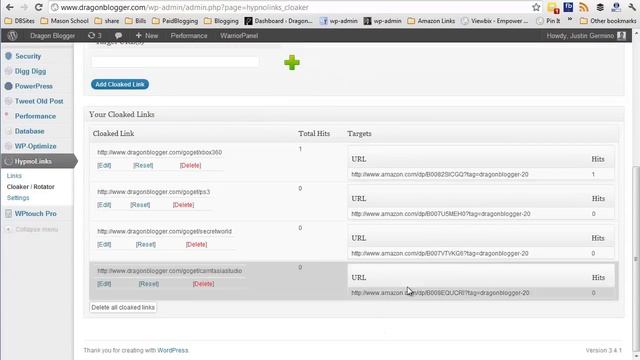
Task: Open updates counter showing 3
Action: 94,36
